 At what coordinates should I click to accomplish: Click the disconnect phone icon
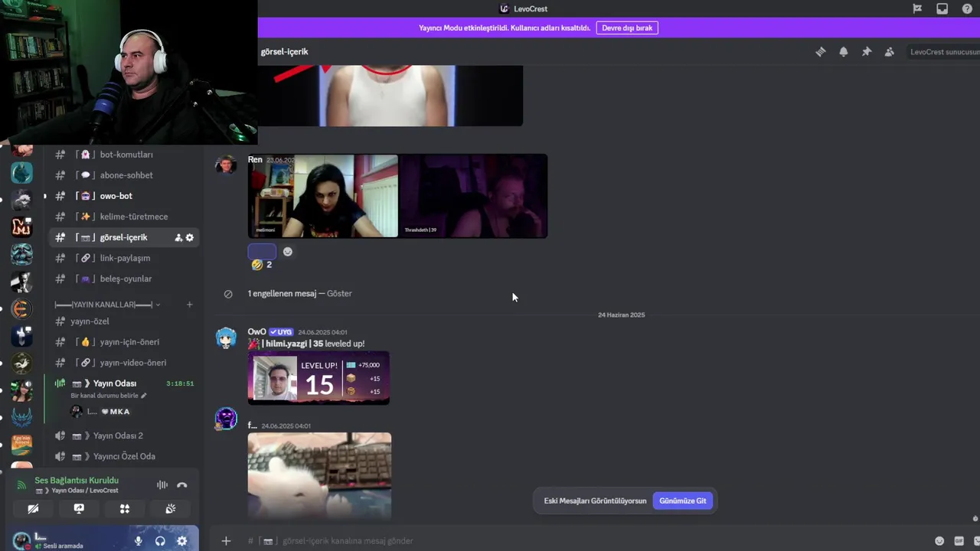tap(181, 485)
